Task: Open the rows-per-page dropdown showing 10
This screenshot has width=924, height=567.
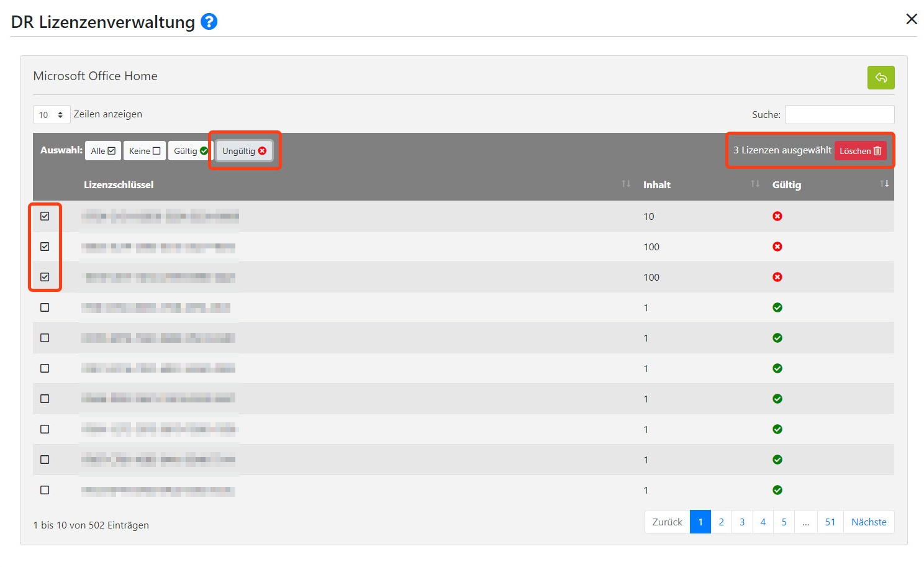Action: pos(52,115)
